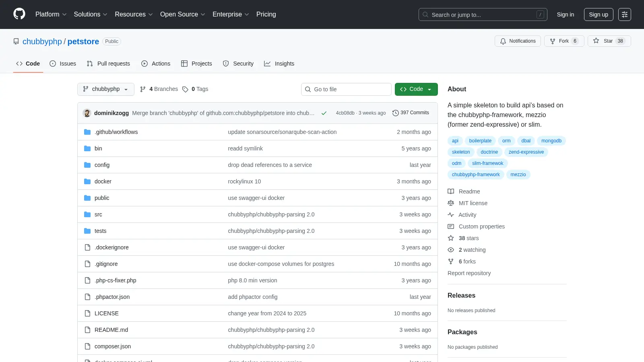Select the chubbyphp-framework topic tag
The image size is (644, 362).
476,175
